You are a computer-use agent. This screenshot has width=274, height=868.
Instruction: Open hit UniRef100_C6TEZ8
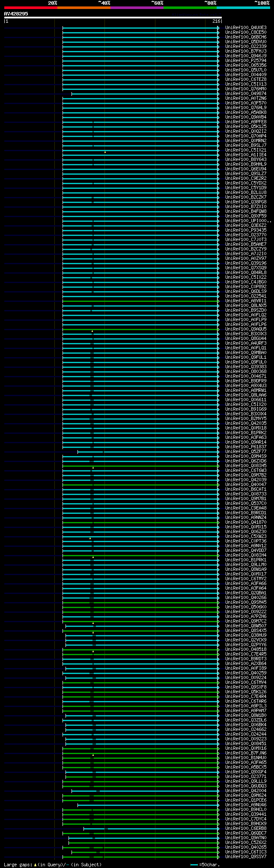(246, 79)
